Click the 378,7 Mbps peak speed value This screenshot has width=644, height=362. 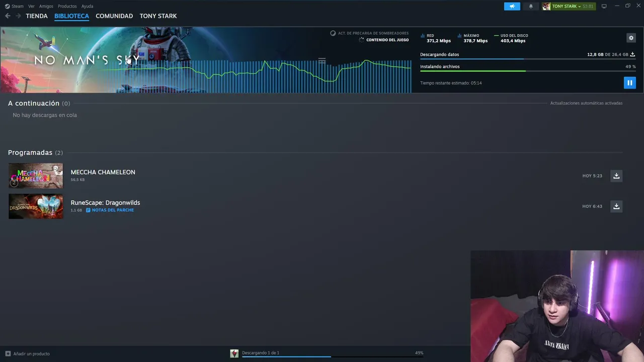point(475,41)
